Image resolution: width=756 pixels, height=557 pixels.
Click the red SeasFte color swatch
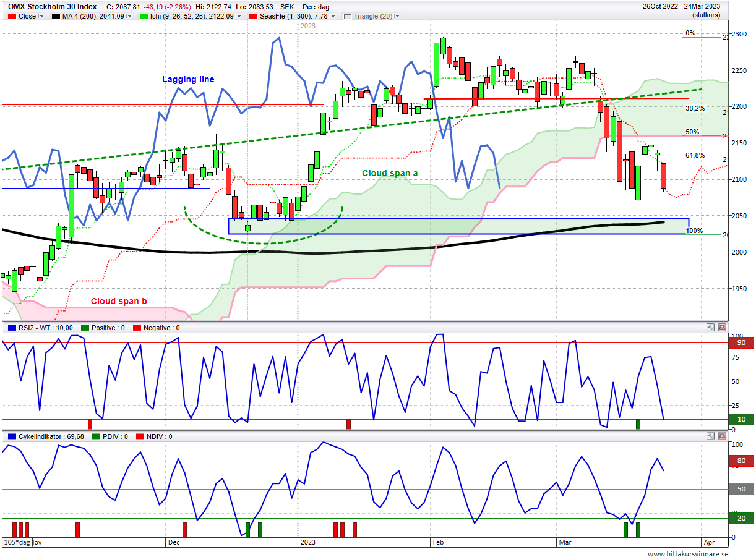252,17
